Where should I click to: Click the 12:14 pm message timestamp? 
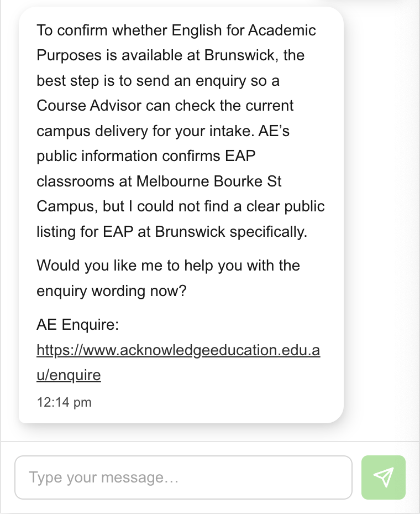pyautogui.click(x=64, y=402)
